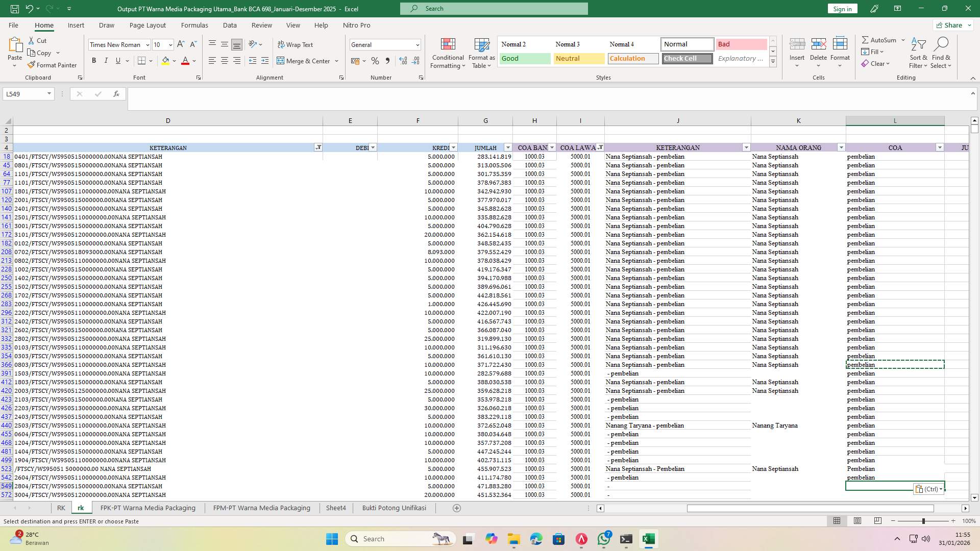
Task: Toggle underline formatting
Action: (x=117, y=60)
